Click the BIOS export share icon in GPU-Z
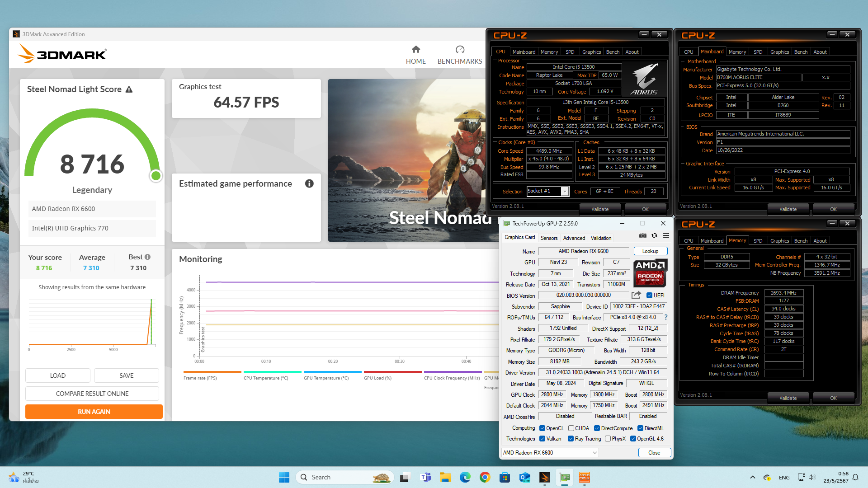The image size is (868, 488). 636,295
